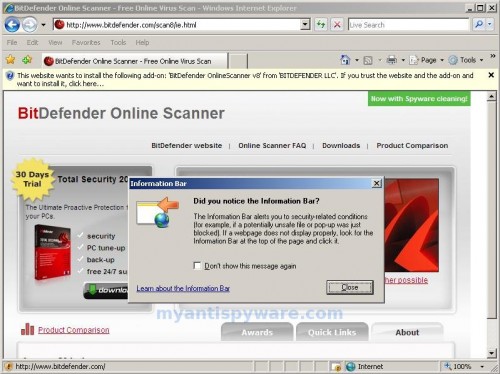
Task: Click the Information Bar dialog illustration icon
Action: [158, 212]
